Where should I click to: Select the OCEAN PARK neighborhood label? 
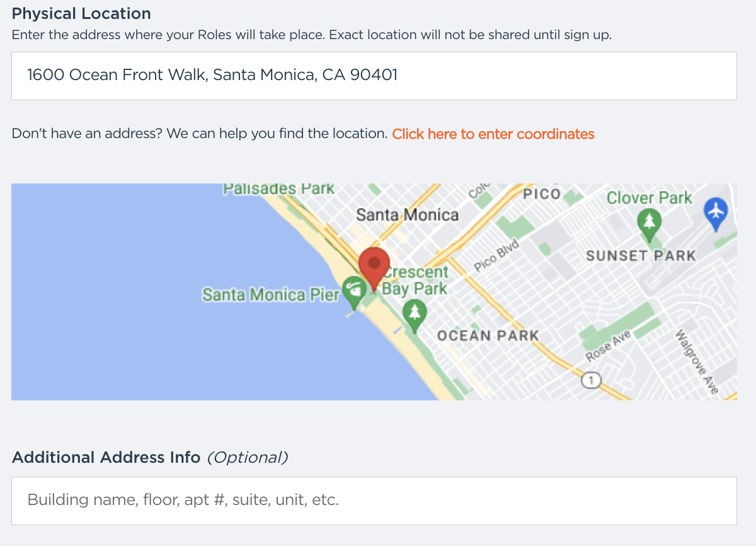pos(488,335)
